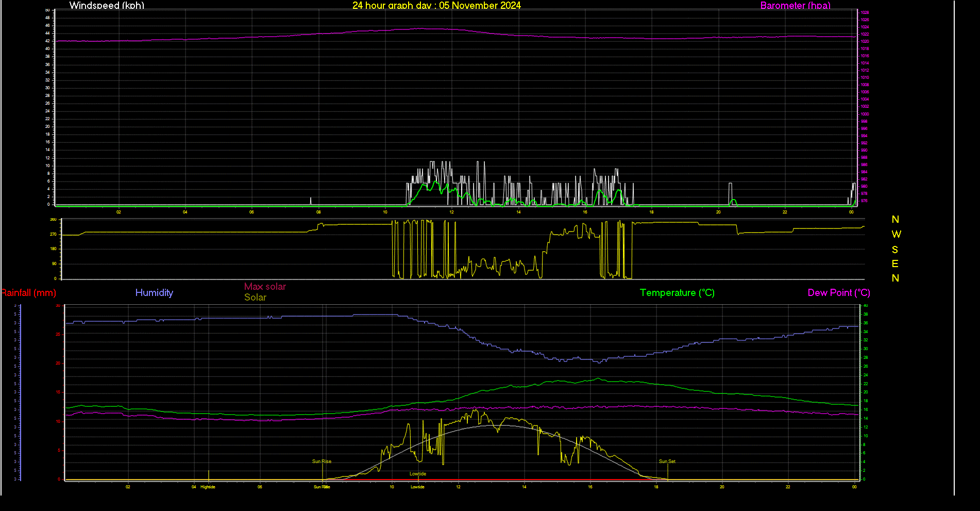Image resolution: width=980 pixels, height=511 pixels.
Task: Click the 'Temperature (°C)' legend label
Action: click(x=677, y=293)
